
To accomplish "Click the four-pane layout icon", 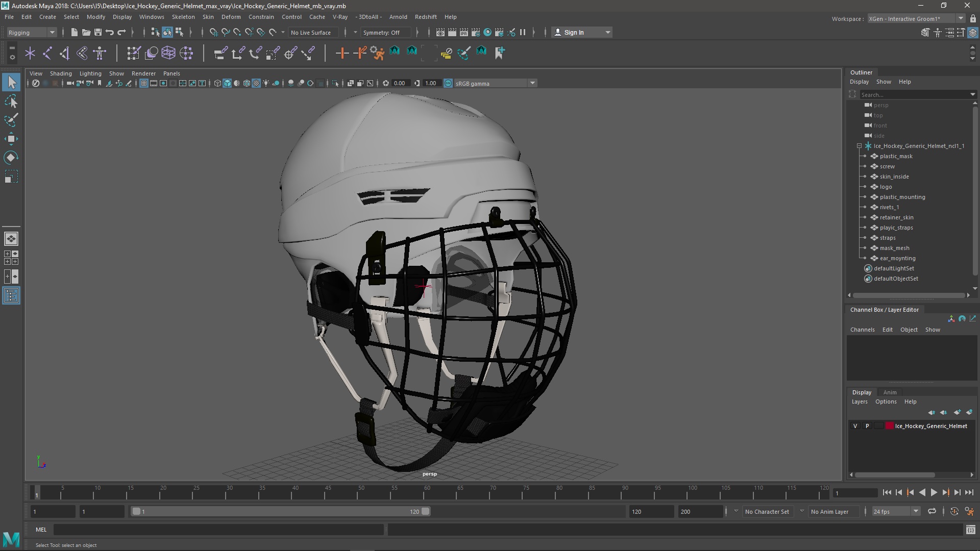I will click(11, 258).
